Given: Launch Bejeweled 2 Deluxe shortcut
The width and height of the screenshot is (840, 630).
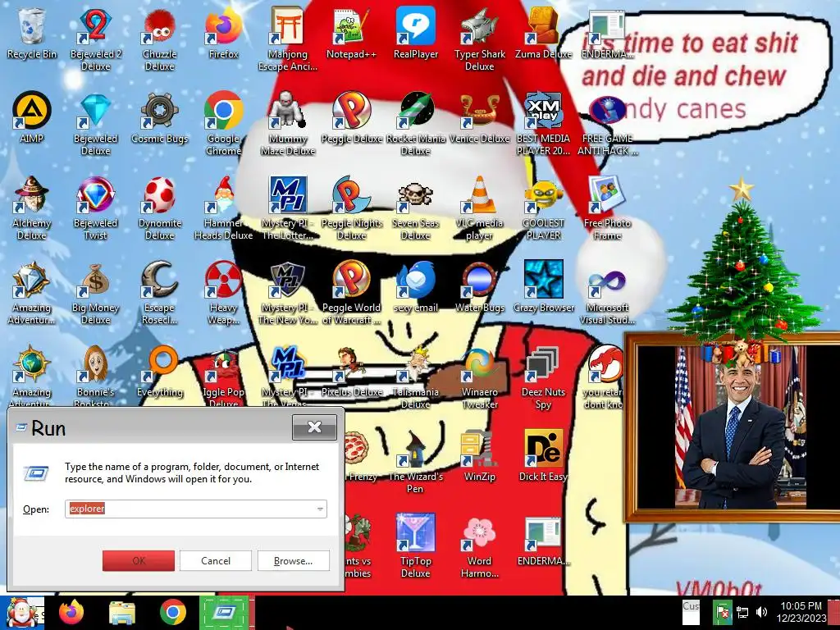Looking at the screenshot, I should 95,39.
